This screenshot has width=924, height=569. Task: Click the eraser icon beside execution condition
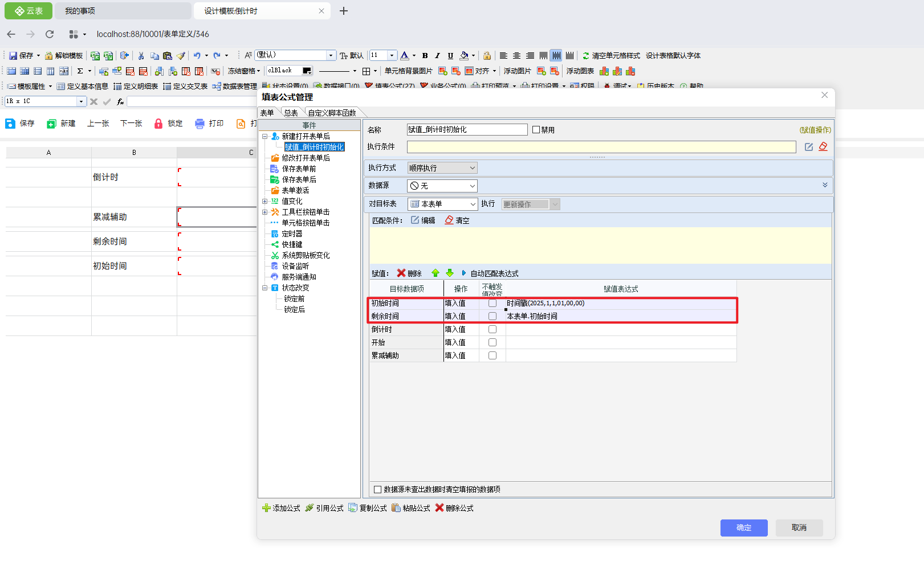point(823,147)
